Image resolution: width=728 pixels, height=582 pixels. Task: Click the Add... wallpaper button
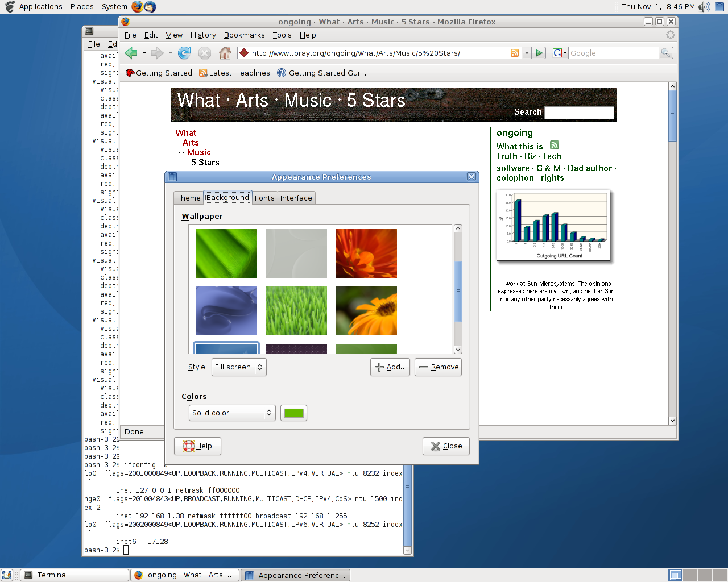click(390, 367)
